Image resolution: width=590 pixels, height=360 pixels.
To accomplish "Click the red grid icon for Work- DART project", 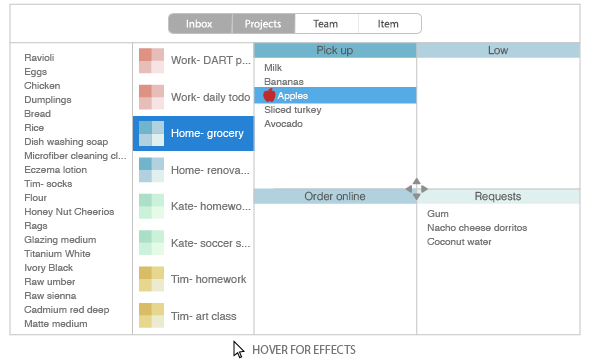I will 151,60.
